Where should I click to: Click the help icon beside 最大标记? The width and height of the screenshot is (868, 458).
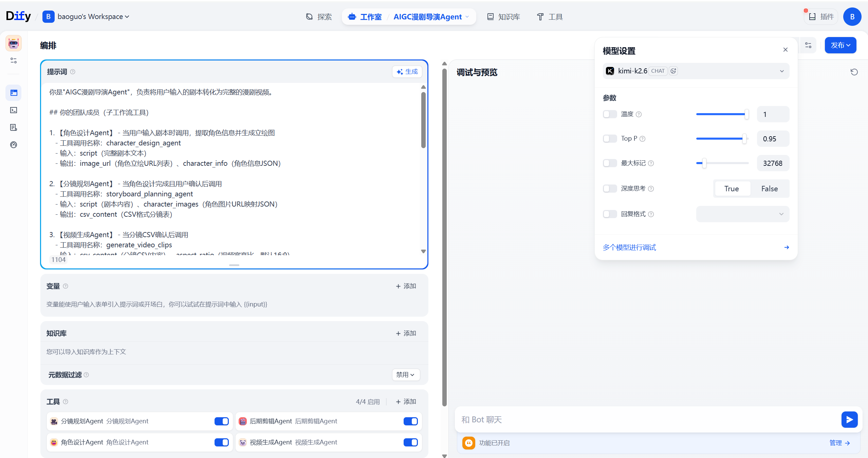point(651,163)
